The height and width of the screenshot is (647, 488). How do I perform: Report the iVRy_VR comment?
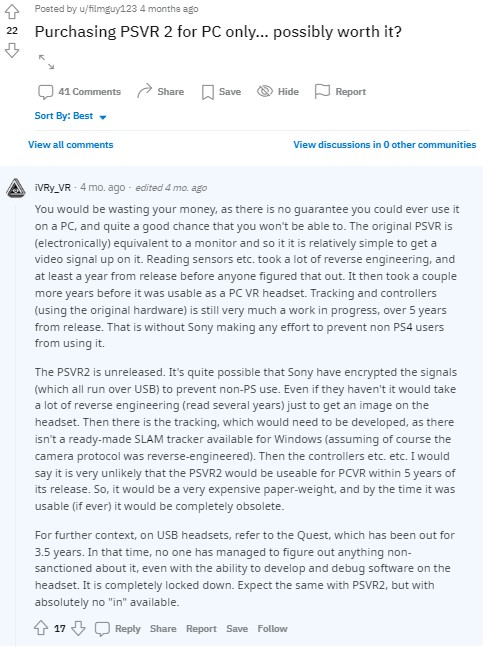click(x=201, y=629)
